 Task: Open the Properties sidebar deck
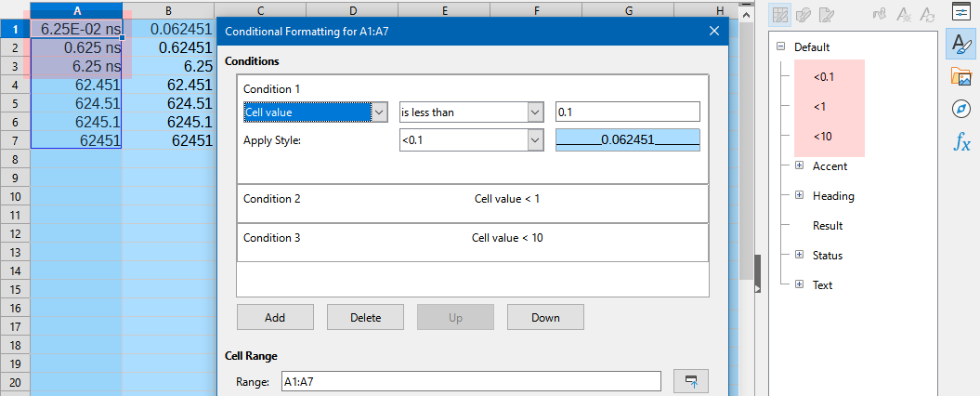pyautogui.click(x=960, y=12)
